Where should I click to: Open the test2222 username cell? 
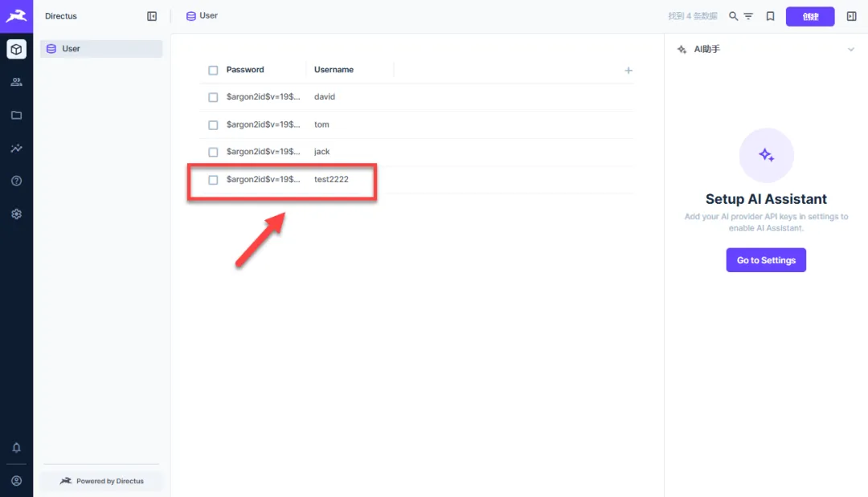coord(331,179)
